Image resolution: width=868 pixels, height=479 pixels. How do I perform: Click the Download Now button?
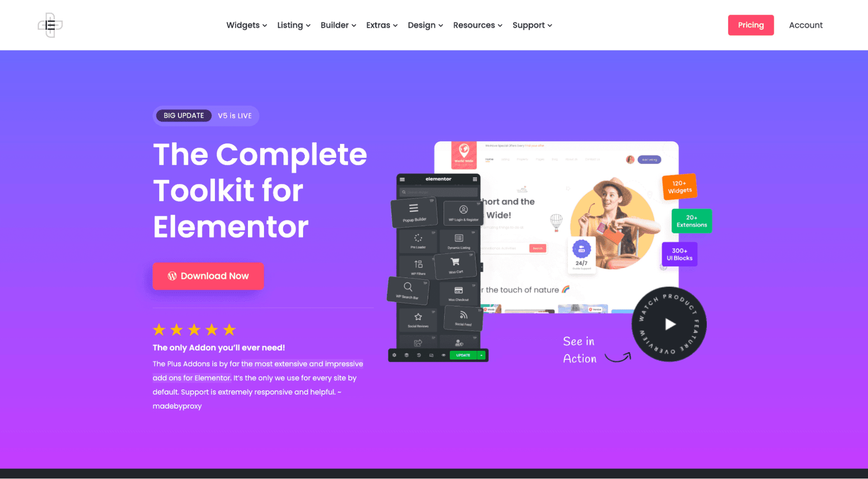(208, 276)
